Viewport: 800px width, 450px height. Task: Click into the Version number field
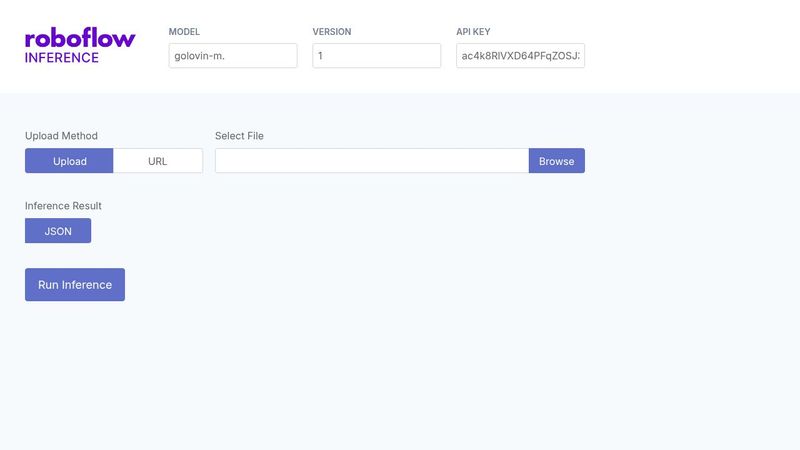click(376, 56)
